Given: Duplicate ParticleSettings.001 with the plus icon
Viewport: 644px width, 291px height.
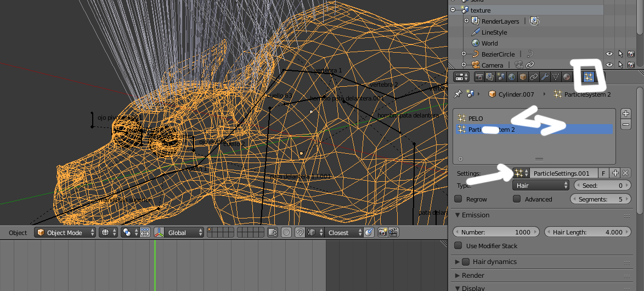Looking at the screenshot, I should 615,174.
